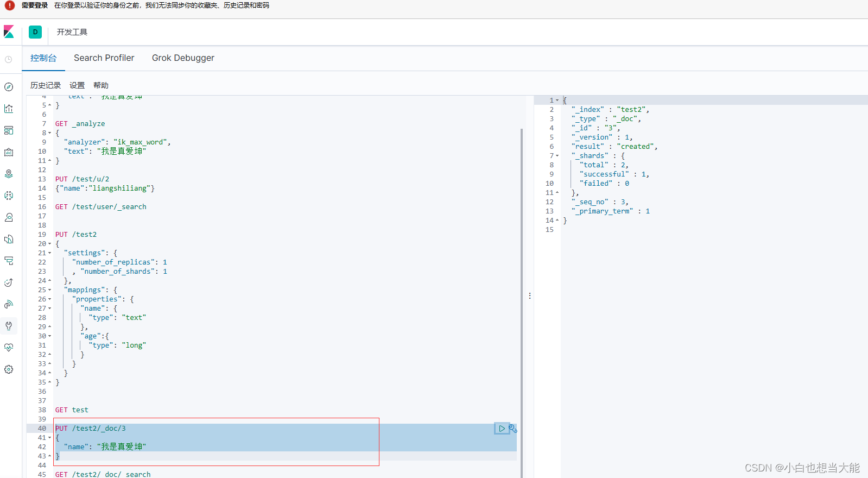The height and width of the screenshot is (478, 868).
Task: Click line GET _analyze in editor
Action: point(80,124)
